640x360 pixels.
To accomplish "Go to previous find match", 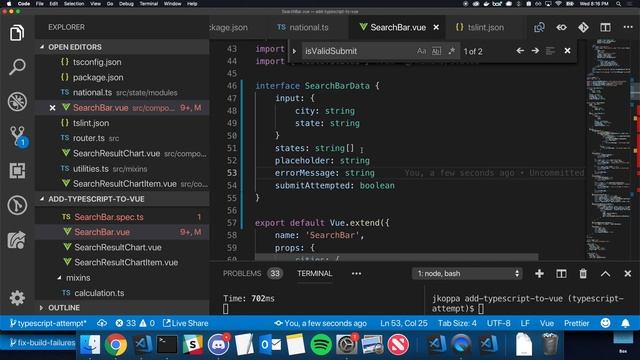I will tap(520, 51).
